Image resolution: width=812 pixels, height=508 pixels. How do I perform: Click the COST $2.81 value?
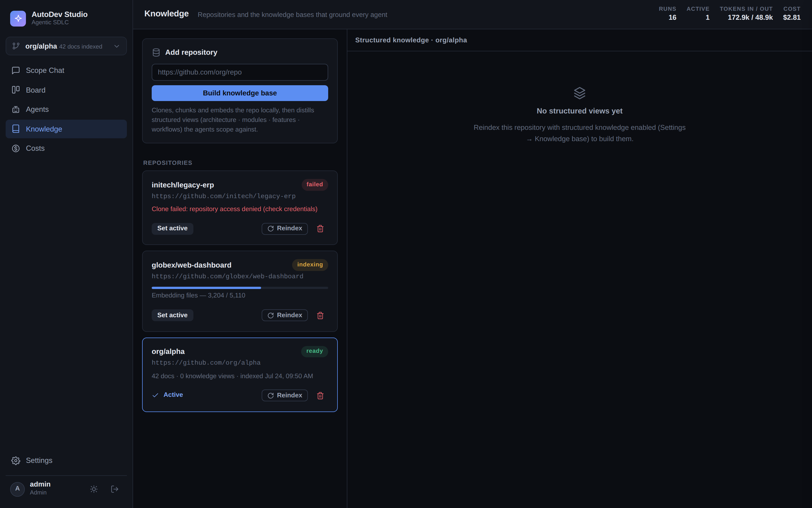[x=791, y=17]
